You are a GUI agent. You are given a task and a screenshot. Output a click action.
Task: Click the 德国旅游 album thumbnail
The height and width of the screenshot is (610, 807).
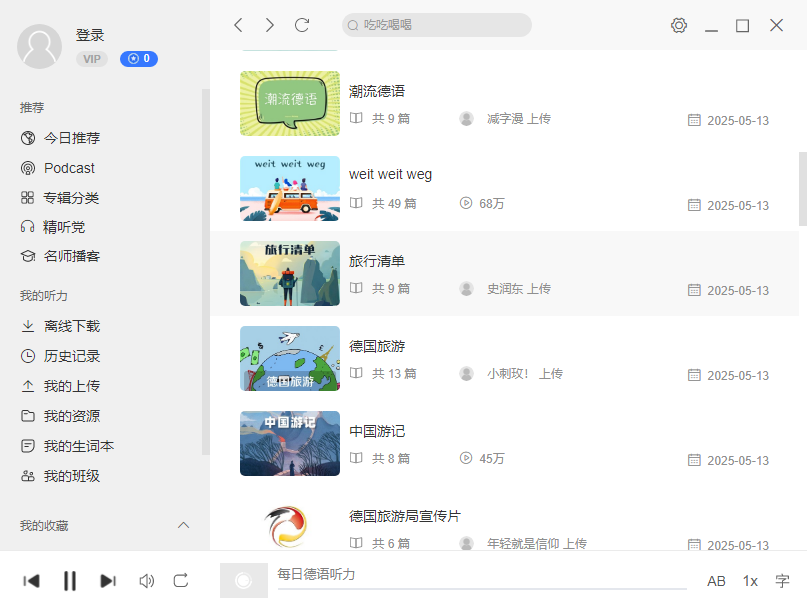[x=290, y=358]
